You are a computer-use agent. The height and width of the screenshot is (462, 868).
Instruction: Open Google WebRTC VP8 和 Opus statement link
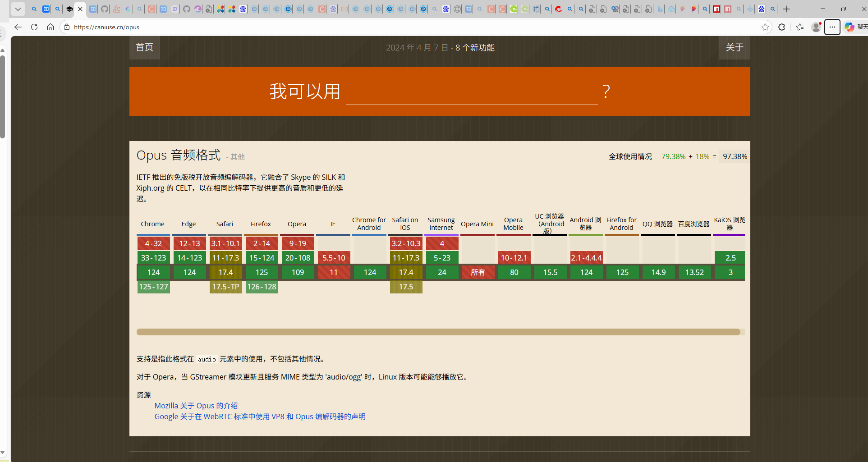tap(260, 416)
